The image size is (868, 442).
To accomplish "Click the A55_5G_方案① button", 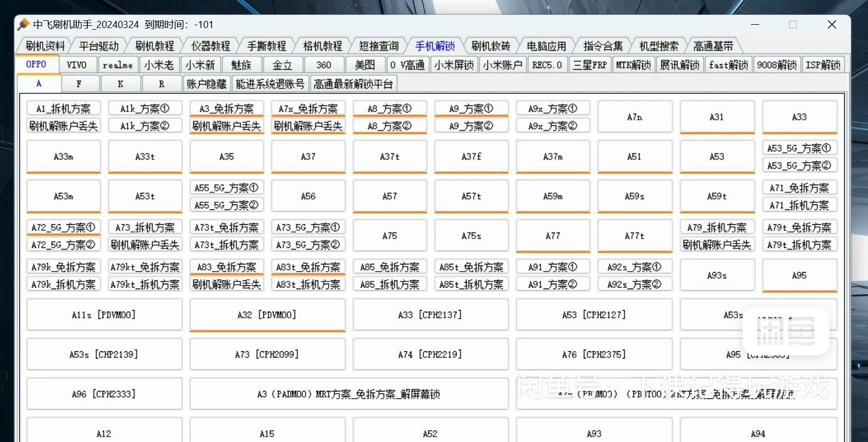I will pos(226,188).
